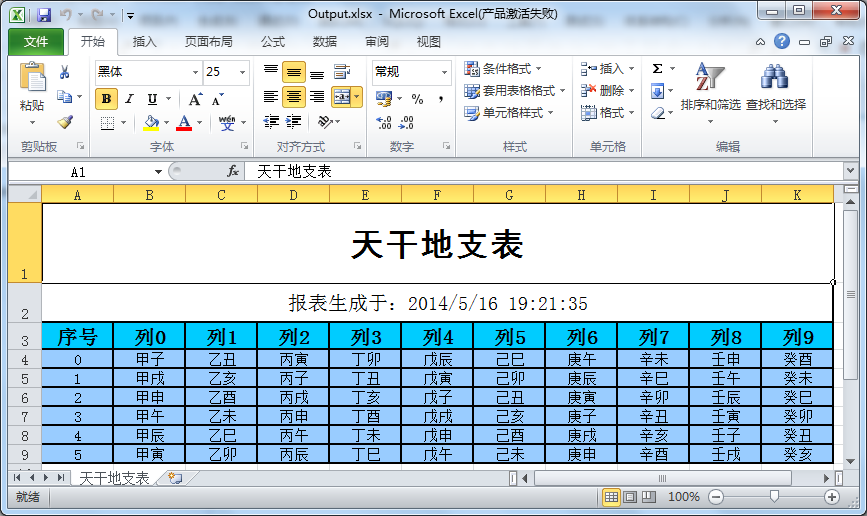
Task: Click zoom out minus button
Action: click(x=716, y=497)
